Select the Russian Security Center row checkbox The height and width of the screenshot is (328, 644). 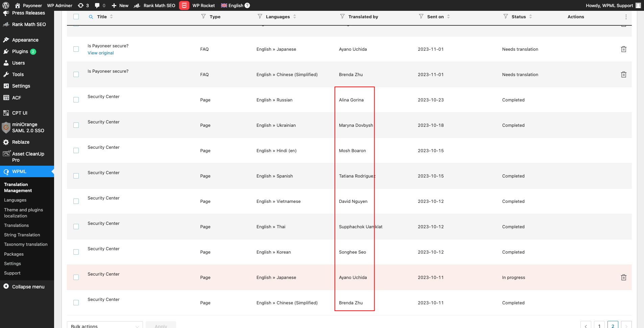(76, 100)
